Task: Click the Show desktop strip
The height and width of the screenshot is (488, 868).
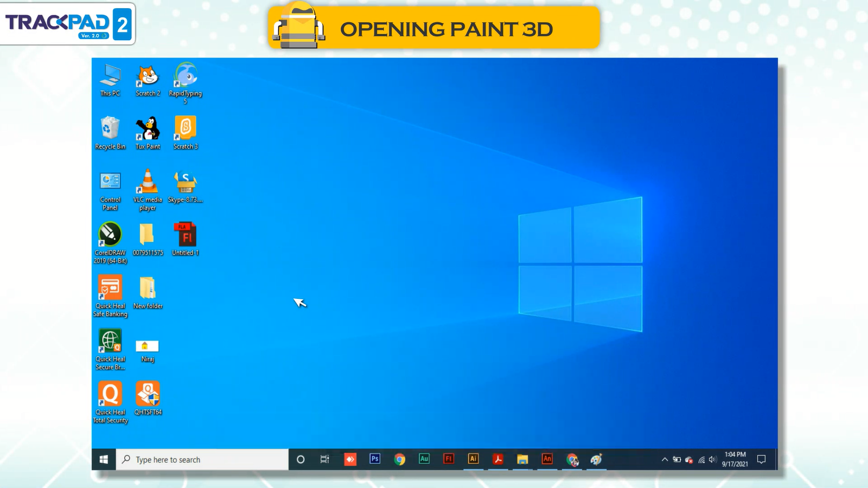Action: (776, 459)
